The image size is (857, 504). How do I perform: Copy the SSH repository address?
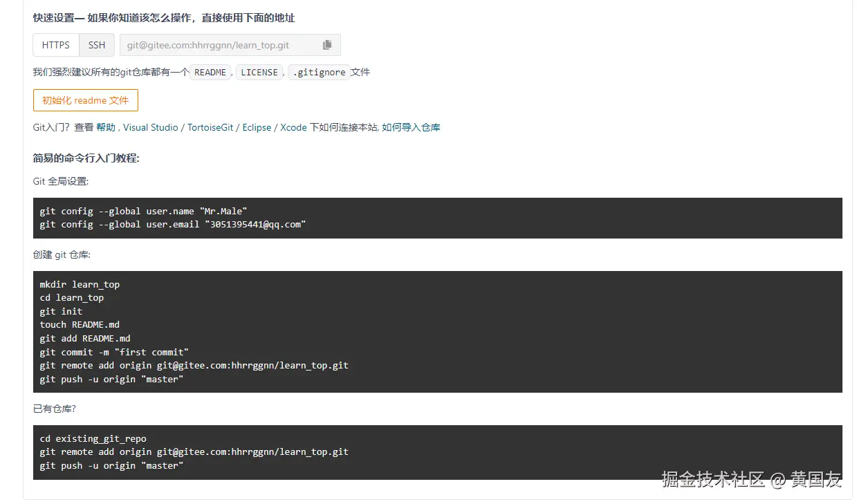click(x=327, y=45)
